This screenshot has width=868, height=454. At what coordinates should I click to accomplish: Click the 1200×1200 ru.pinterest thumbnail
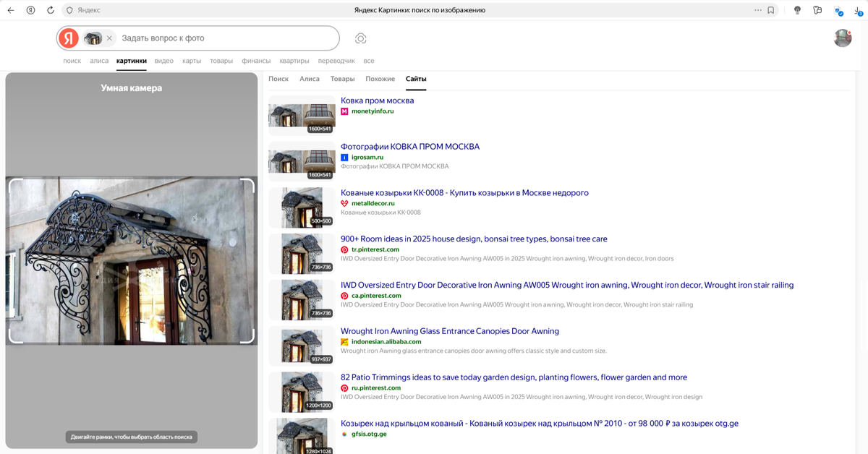(x=302, y=392)
